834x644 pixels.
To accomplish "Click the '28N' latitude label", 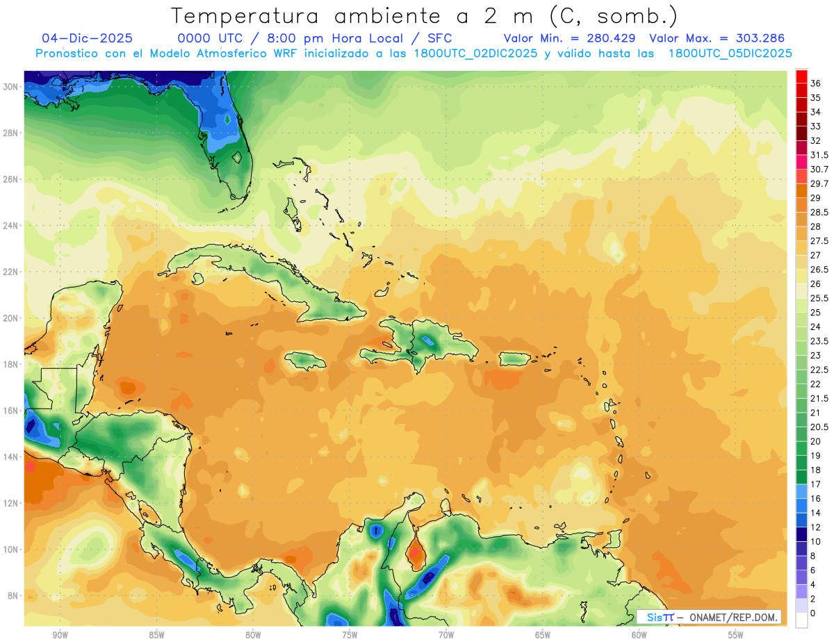I will (x=10, y=133).
